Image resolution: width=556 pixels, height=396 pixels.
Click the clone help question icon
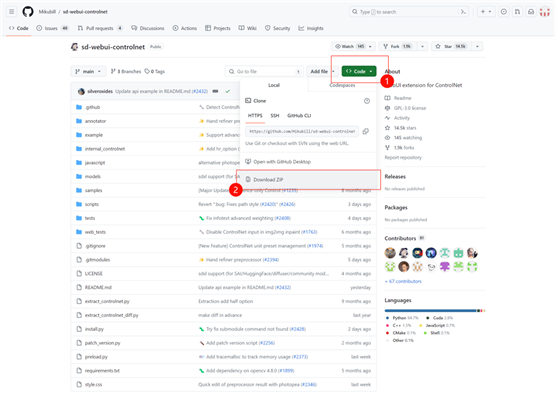(367, 101)
